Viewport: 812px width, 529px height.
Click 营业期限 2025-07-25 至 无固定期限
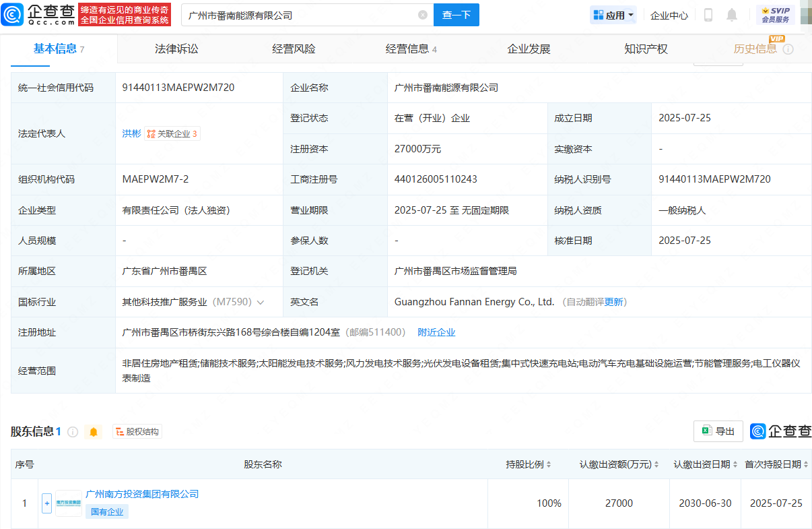click(452, 210)
